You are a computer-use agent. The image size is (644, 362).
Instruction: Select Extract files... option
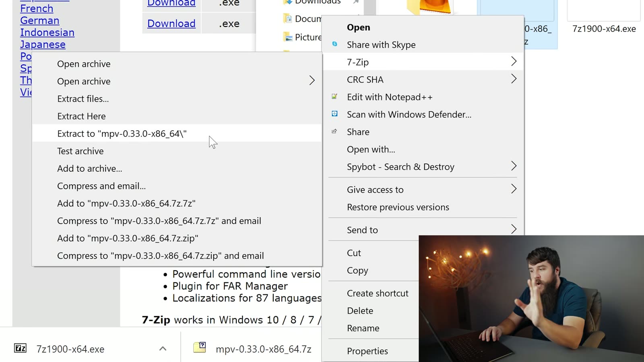click(x=177, y=99)
